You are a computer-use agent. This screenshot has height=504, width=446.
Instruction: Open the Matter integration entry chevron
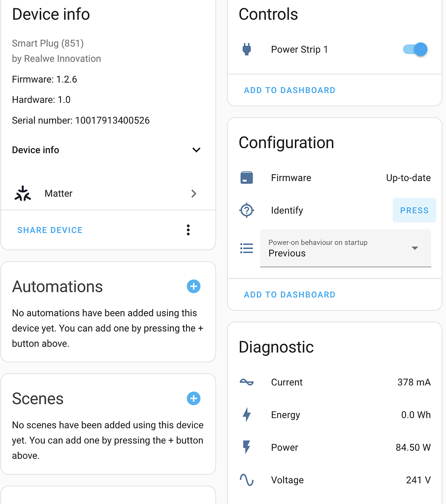(193, 193)
